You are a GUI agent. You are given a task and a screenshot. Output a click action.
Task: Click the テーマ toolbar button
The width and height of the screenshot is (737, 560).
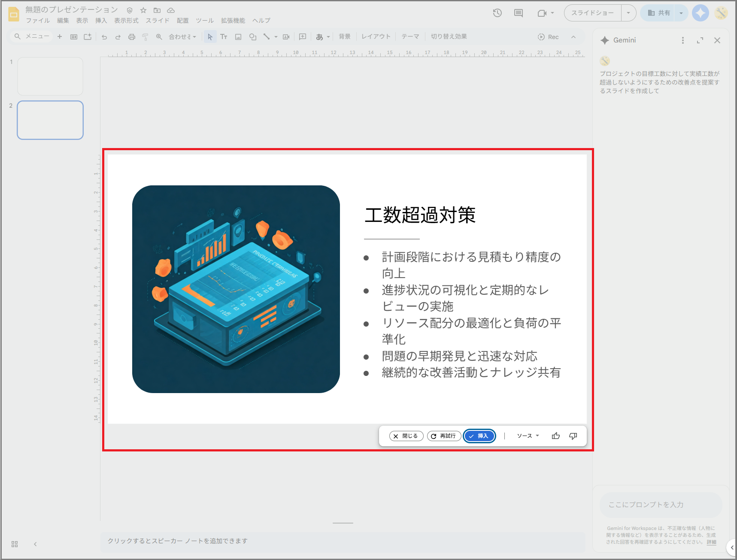click(410, 37)
